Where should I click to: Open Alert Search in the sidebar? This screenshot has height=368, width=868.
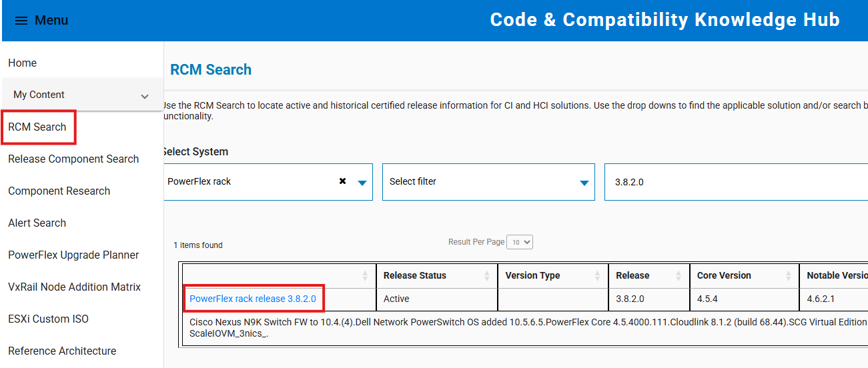pos(37,223)
